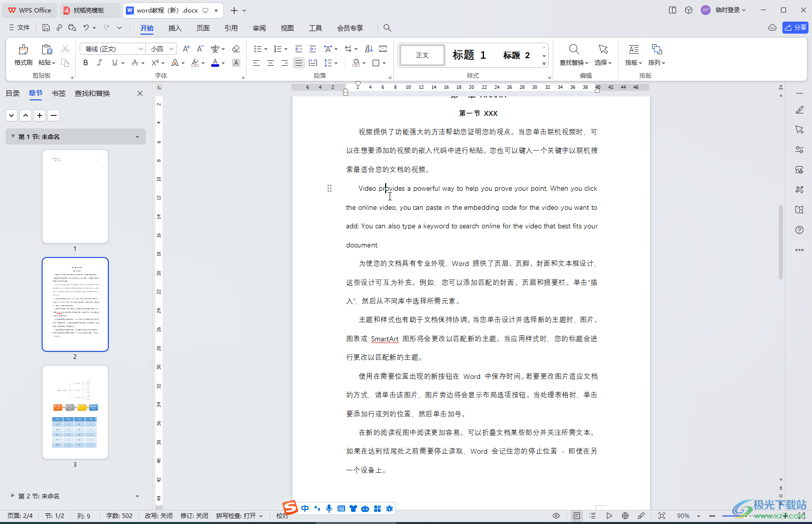
Task: Open line spacing options
Action: (328, 63)
